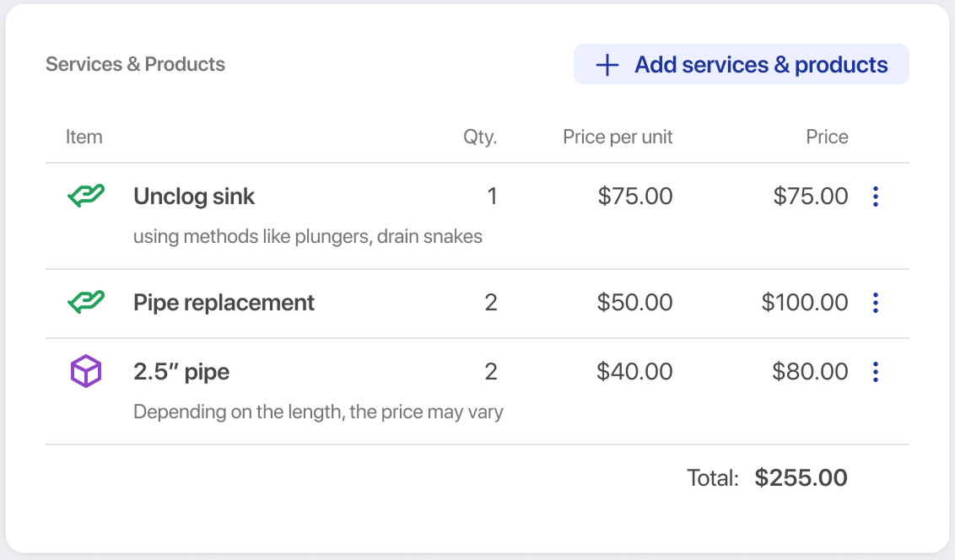This screenshot has height=560, width=955.
Task: Click purple box icon for 2.5″ pipe
Action: 85,372
